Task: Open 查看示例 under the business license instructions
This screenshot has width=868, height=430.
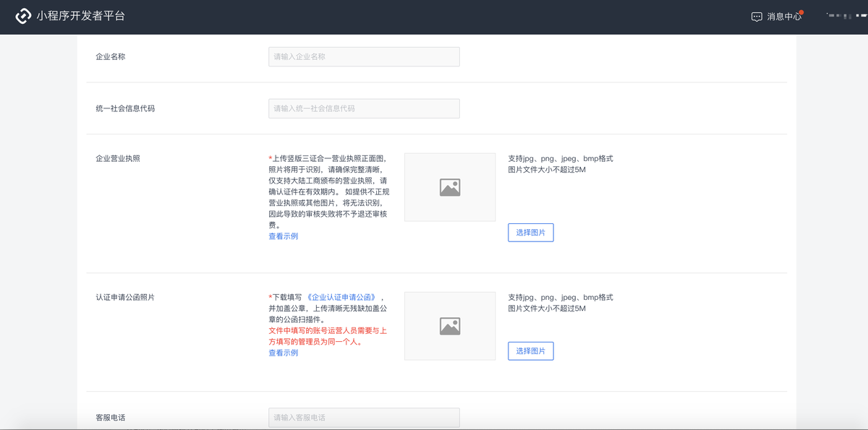Action: pos(282,236)
